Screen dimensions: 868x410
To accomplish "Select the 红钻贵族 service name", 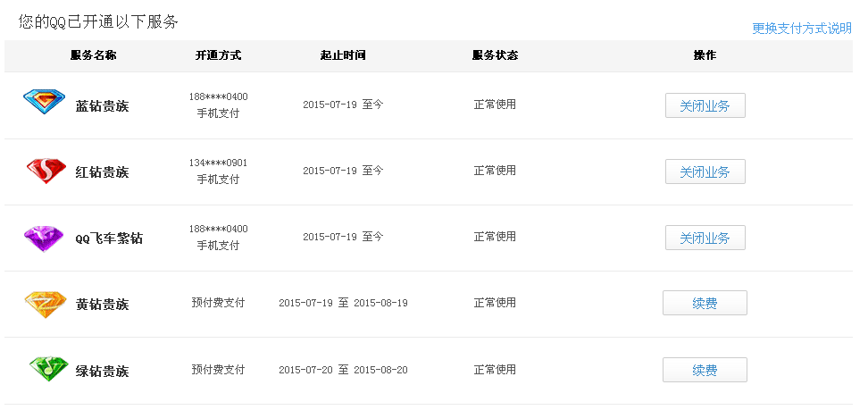I will (x=103, y=172).
